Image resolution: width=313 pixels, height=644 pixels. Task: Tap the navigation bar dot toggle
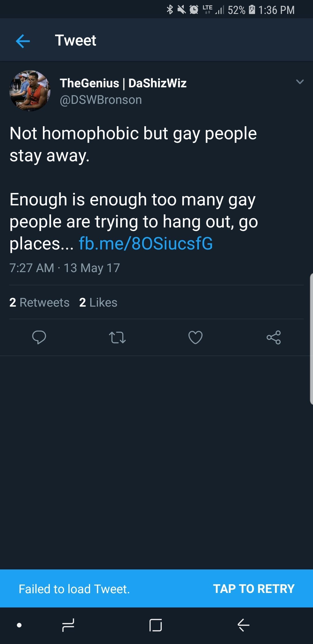coord(19,625)
